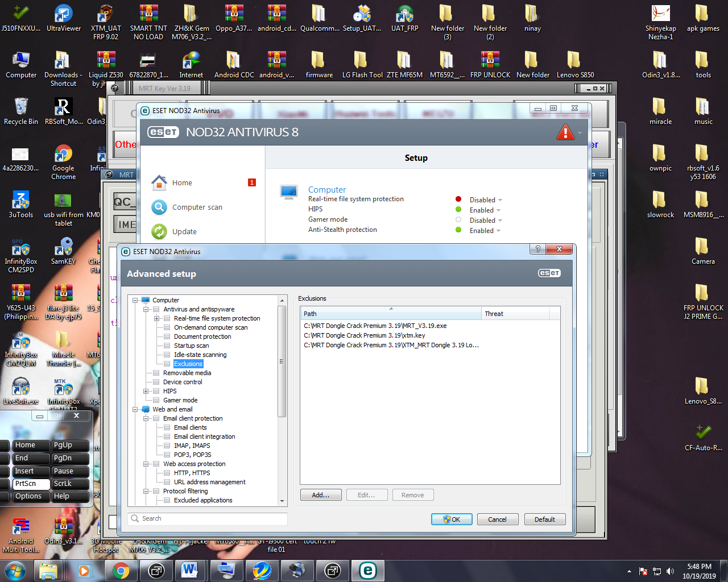Open SMART TNT NO LOAD archive icon
Viewport: 728px width, 582px height.
(148, 22)
